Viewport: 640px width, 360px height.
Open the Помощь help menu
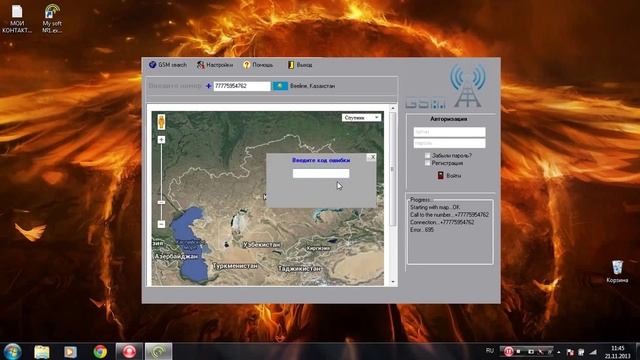pyautogui.click(x=258, y=65)
